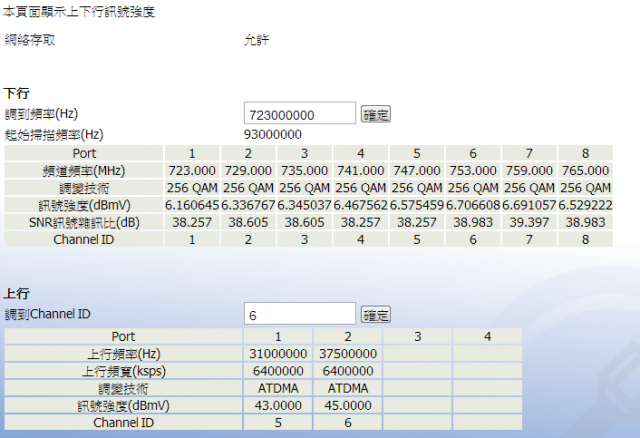Click upstream Channel ID value 5

click(x=278, y=422)
